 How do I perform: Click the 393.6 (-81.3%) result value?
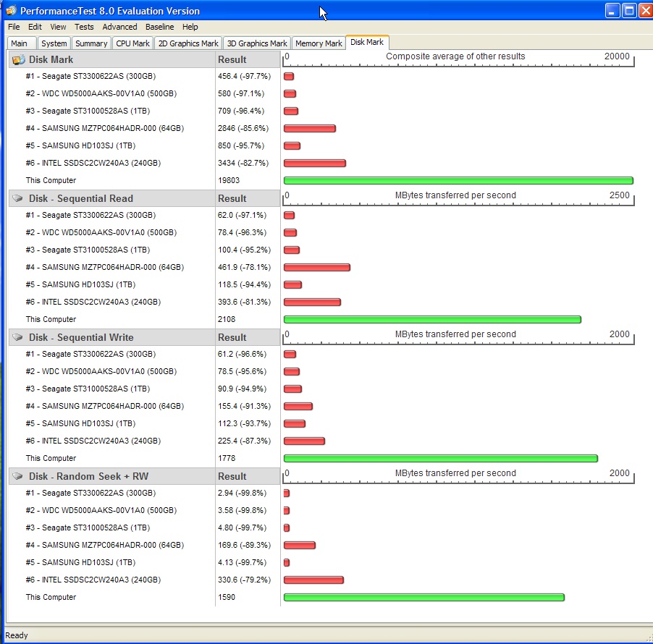tap(244, 302)
